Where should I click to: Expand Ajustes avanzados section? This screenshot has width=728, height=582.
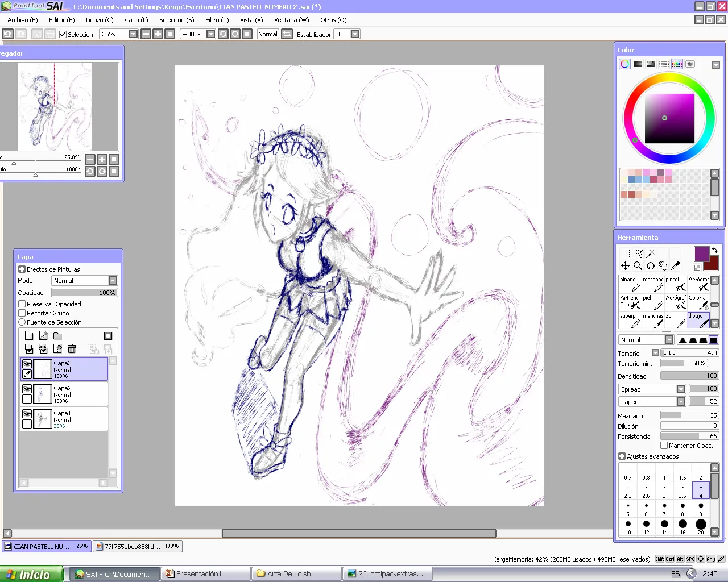click(622, 456)
